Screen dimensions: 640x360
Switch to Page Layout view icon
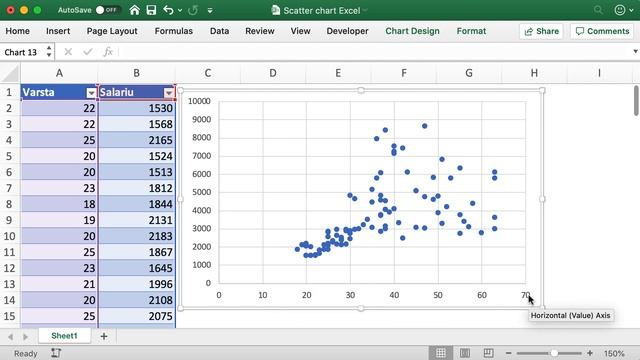coord(464,353)
